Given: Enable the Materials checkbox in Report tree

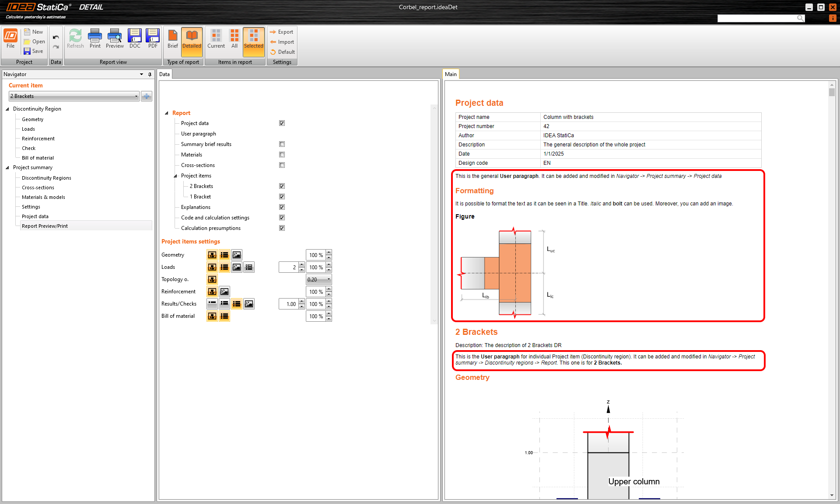Looking at the screenshot, I should pyautogui.click(x=282, y=154).
